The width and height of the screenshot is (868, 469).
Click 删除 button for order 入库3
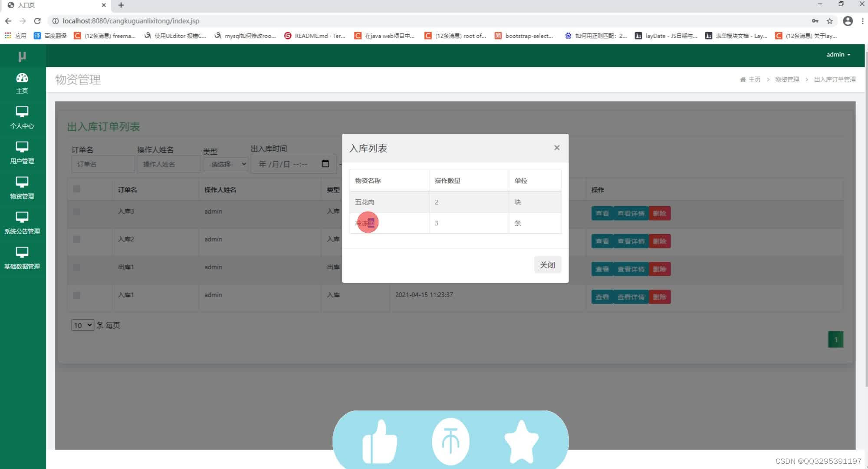tap(660, 213)
